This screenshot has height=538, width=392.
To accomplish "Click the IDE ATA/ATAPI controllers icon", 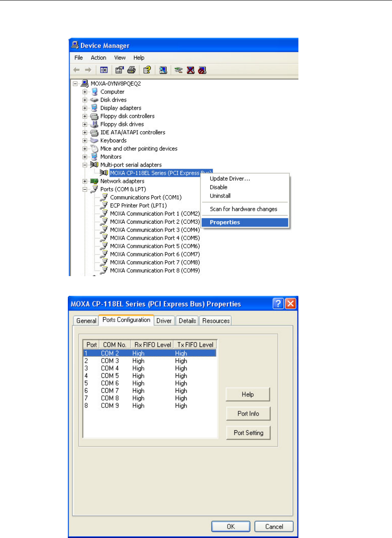I will pos(94,133).
